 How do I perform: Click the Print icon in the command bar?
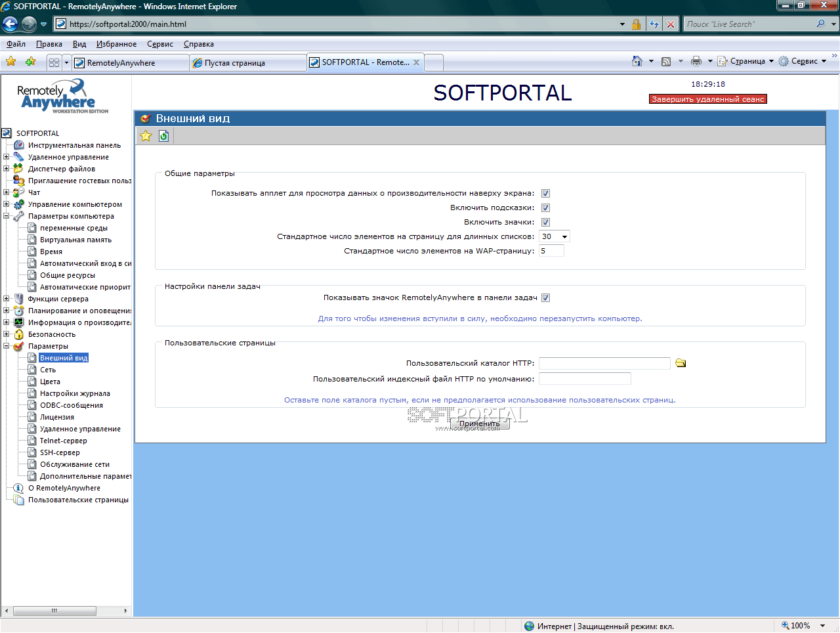coord(696,61)
